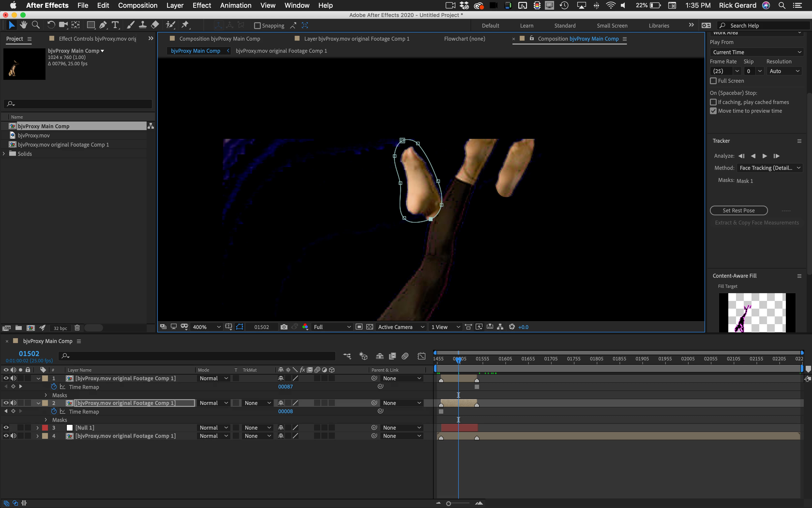Click the Take Snapshot camera icon
Viewport: 812px width, 508px height.
click(x=284, y=327)
